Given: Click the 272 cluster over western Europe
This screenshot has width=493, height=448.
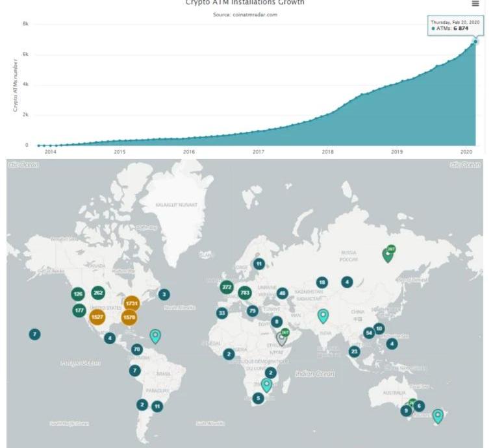Looking at the screenshot, I should click(227, 287).
